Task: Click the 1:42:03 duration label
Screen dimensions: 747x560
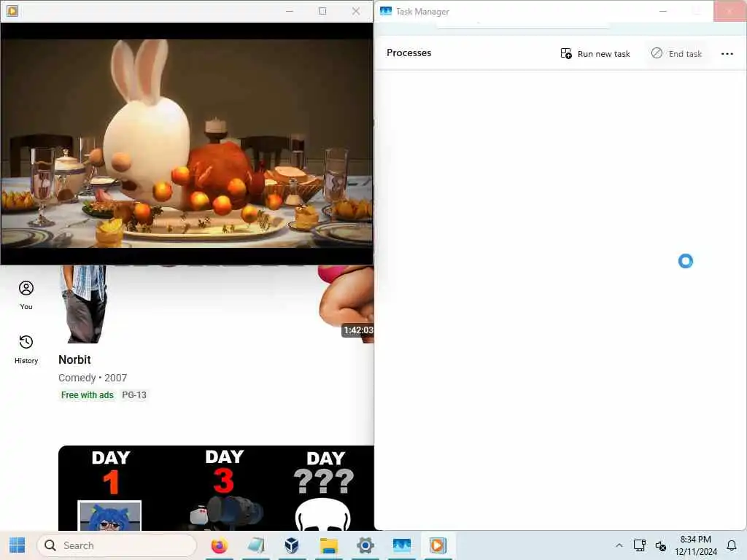Action: [358, 330]
